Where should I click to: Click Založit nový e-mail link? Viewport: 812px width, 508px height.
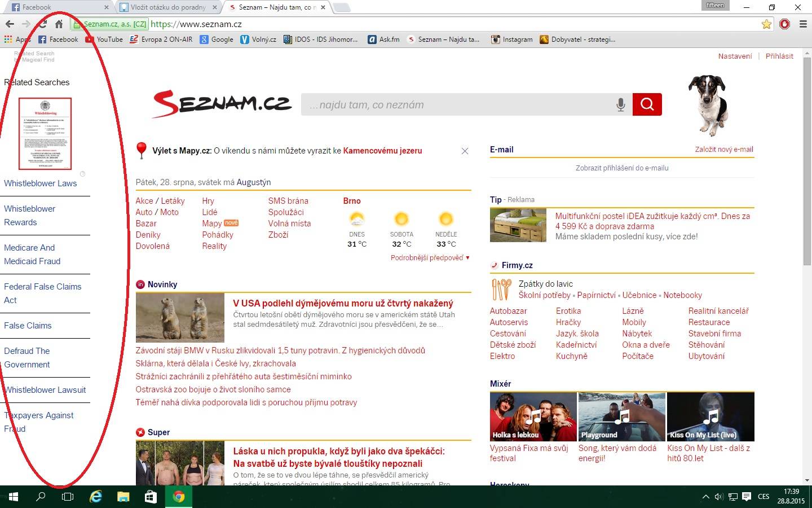pyautogui.click(x=724, y=150)
